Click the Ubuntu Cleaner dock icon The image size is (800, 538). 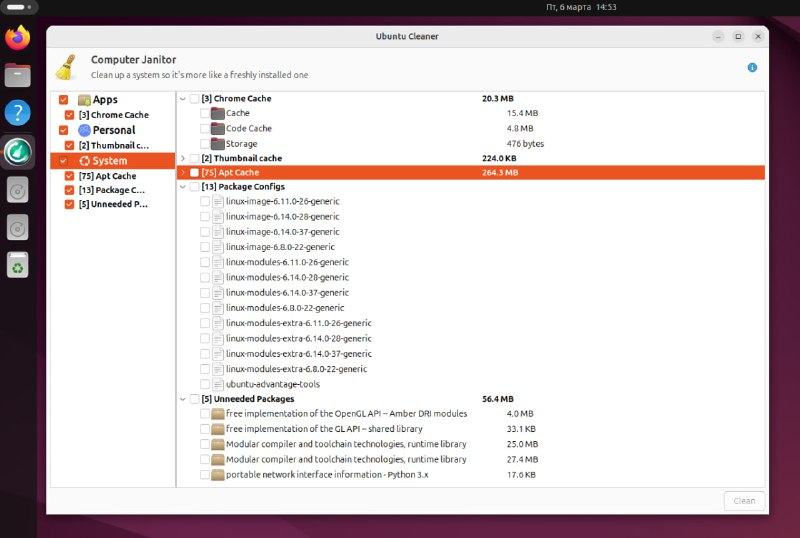[17, 152]
